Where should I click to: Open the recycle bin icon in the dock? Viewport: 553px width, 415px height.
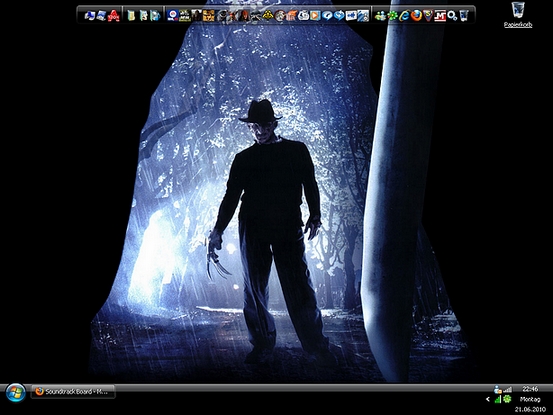464,16
